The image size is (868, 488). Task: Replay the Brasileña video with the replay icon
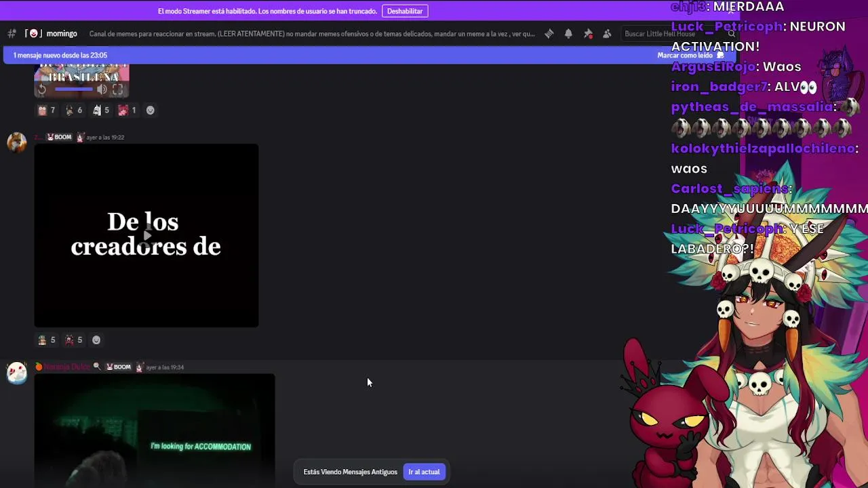pos(42,89)
